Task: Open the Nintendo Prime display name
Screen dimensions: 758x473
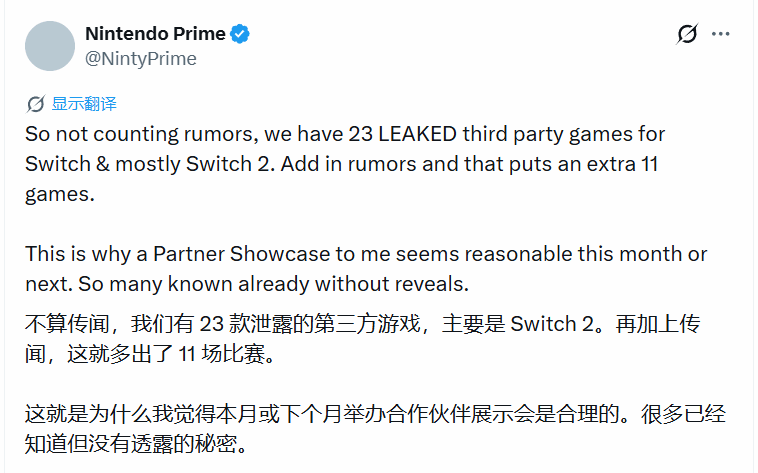Action: tap(155, 35)
